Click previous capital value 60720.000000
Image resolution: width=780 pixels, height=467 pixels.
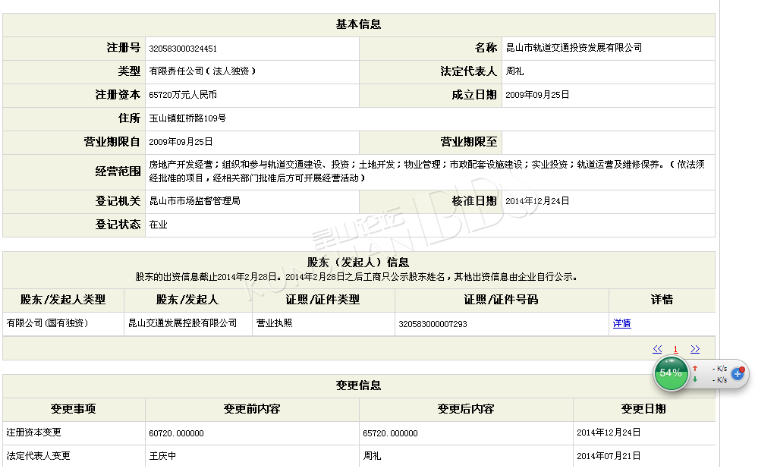(x=176, y=433)
